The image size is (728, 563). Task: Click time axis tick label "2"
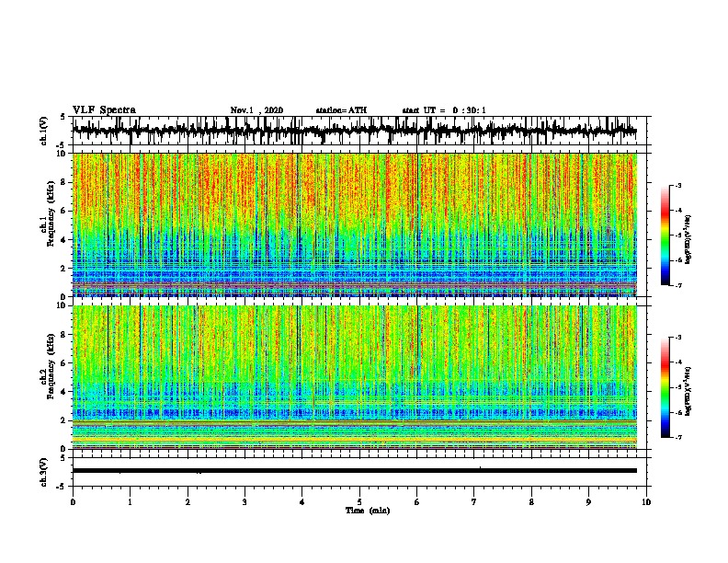click(188, 501)
